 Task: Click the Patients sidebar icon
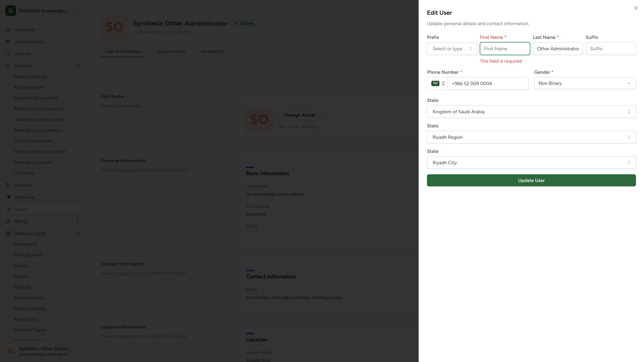(x=8, y=66)
